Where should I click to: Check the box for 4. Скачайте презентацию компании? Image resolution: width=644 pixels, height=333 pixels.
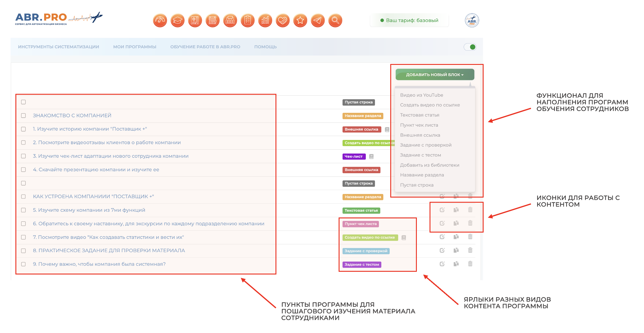(x=23, y=170)
